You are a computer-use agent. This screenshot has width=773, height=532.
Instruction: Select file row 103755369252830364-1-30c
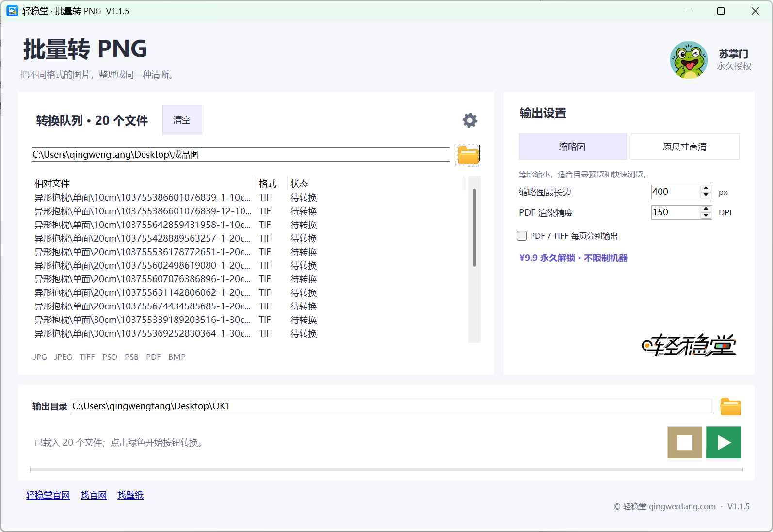tap(248, 334)
